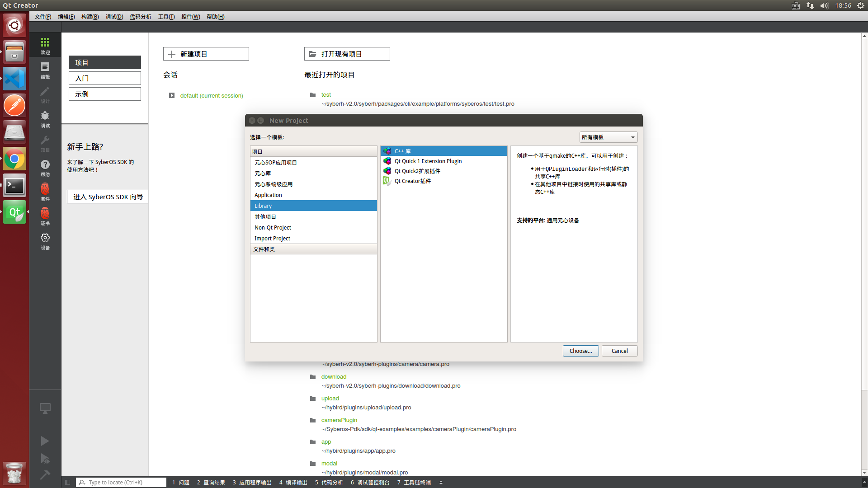Click the Build hammer icon
Screen dimensions: 868x488
coord(45,475)
